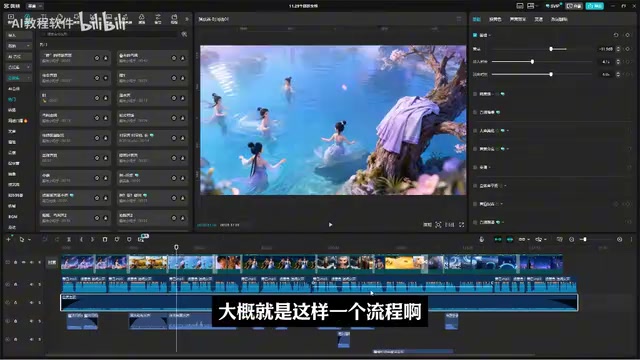This screenshot has height=360, width=640.
Task: Mute the video track with its speaker icon
Action: 31,262
